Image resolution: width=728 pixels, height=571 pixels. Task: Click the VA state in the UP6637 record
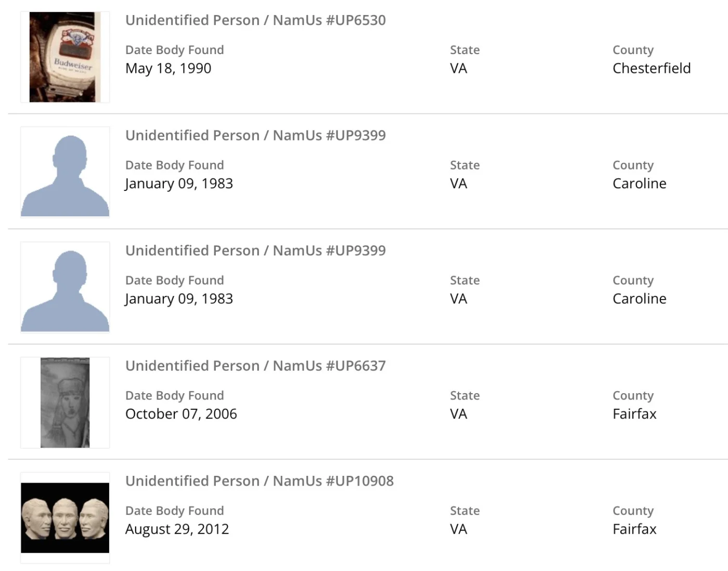point(458,414)
